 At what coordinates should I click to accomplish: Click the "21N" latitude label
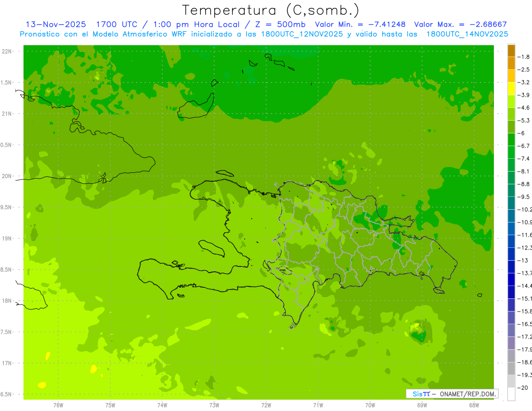(8, 114)
